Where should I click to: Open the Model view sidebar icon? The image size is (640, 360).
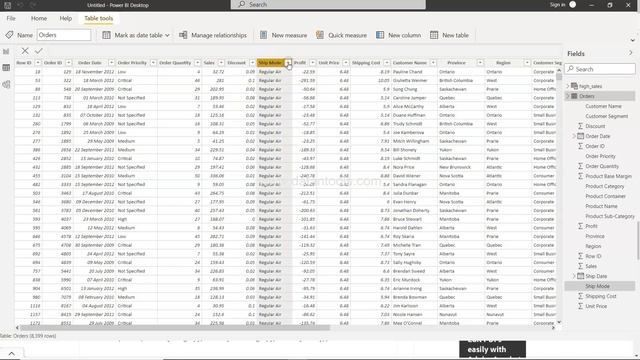coord(6,84)
